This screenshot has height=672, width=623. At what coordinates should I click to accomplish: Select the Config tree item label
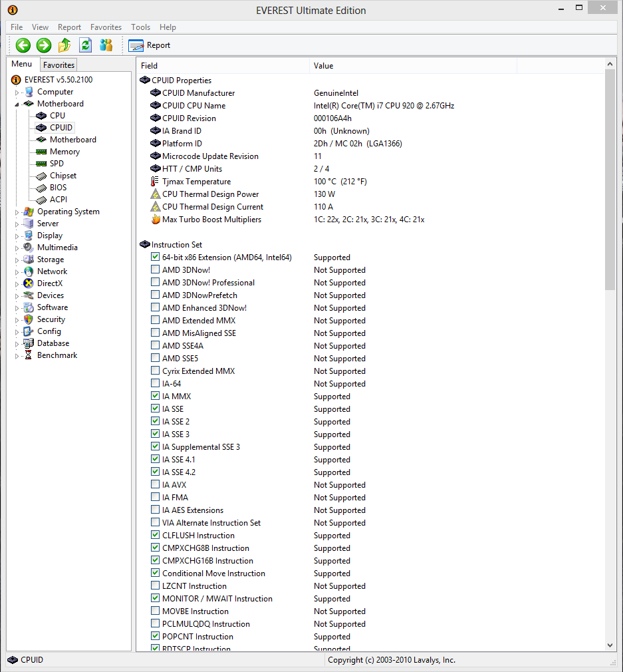coord(49,331)
